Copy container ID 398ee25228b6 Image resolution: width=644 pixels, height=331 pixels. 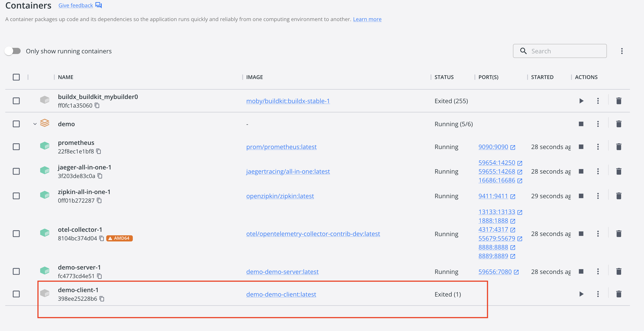(102, 299)
